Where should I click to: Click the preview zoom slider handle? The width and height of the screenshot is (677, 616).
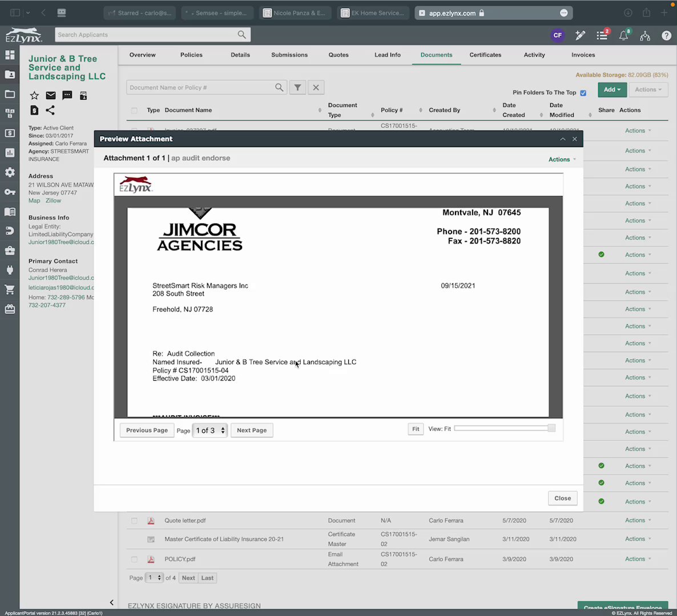[x=551, y=428]
